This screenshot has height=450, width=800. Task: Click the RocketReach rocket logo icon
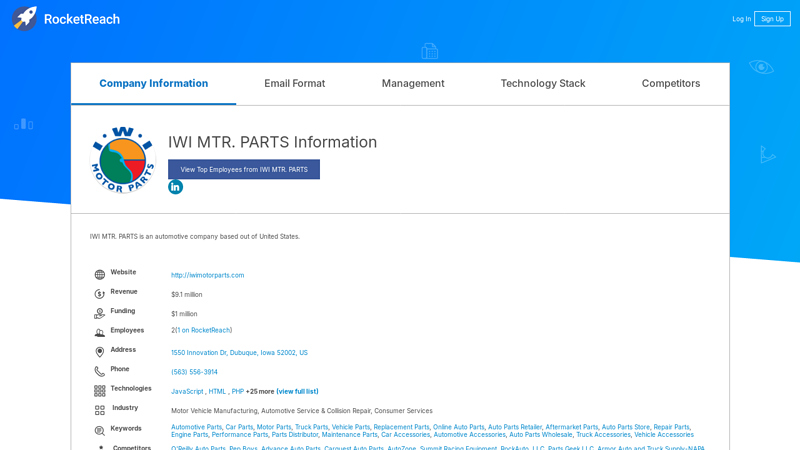(24, 19)
